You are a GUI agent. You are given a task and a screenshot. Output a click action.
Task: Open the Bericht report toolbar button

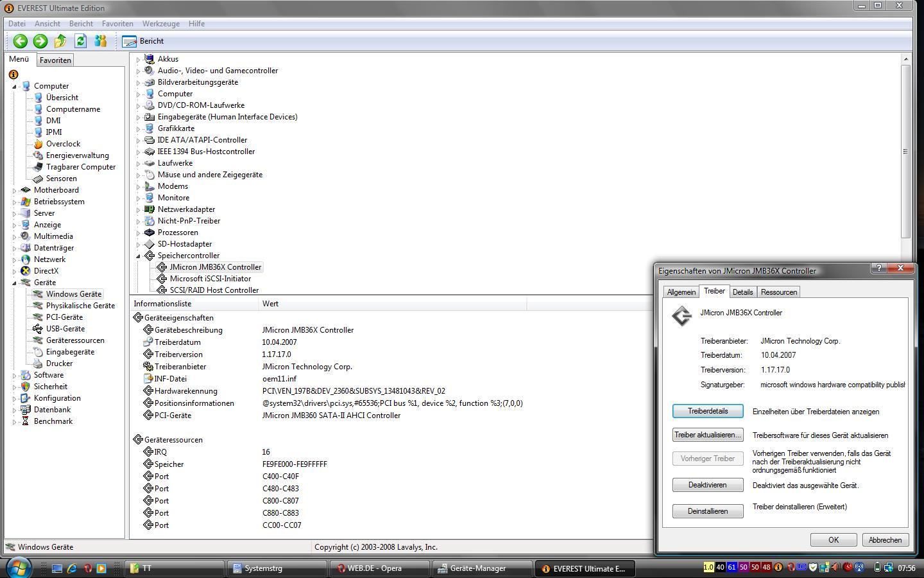tap(144, 41)
